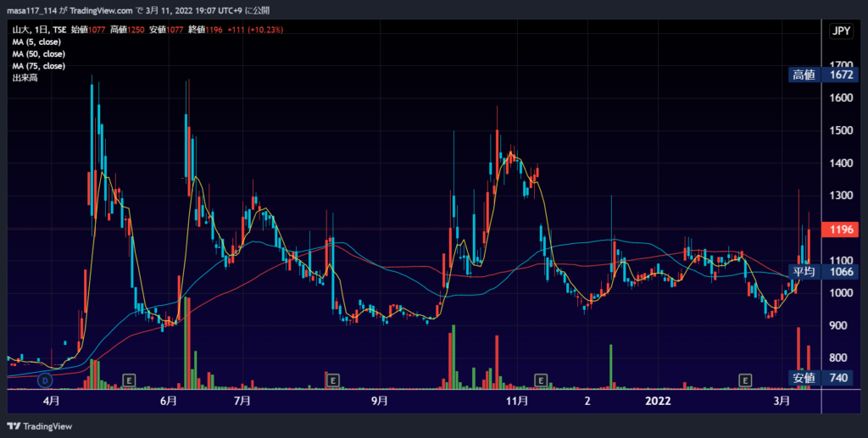Click the 高値1250 high value in header
Screen dimensions: 868x438
click(127, 30)
